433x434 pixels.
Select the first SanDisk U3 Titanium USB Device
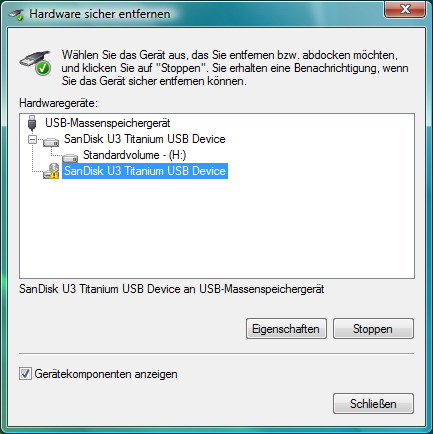tap(145, 139)
